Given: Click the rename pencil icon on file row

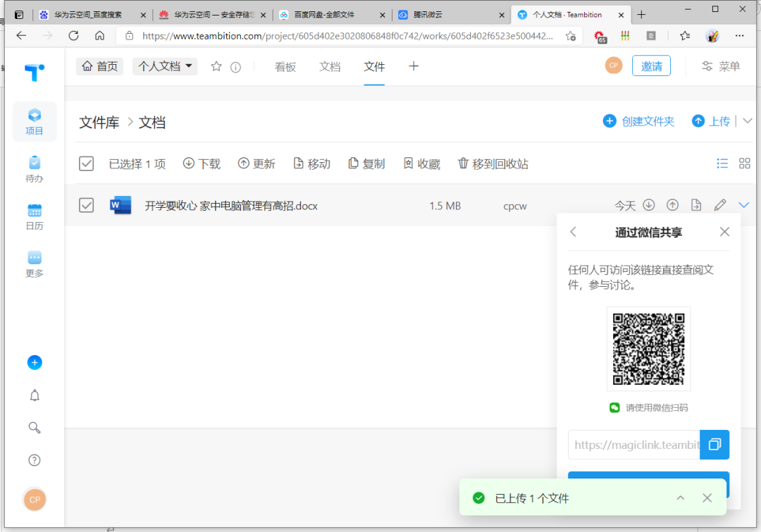Looking at the screenshot, I should (719, 205).
